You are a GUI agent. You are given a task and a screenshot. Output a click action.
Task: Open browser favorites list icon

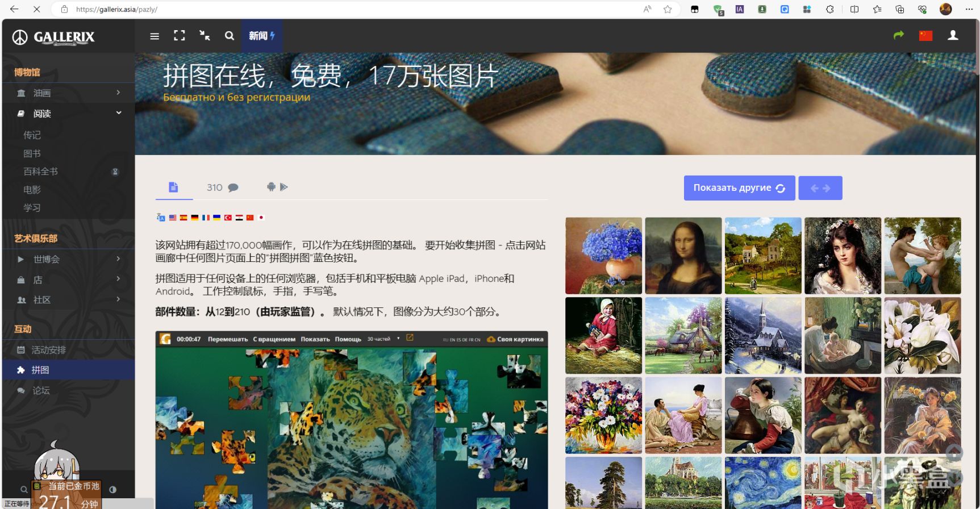pos(877,9)
